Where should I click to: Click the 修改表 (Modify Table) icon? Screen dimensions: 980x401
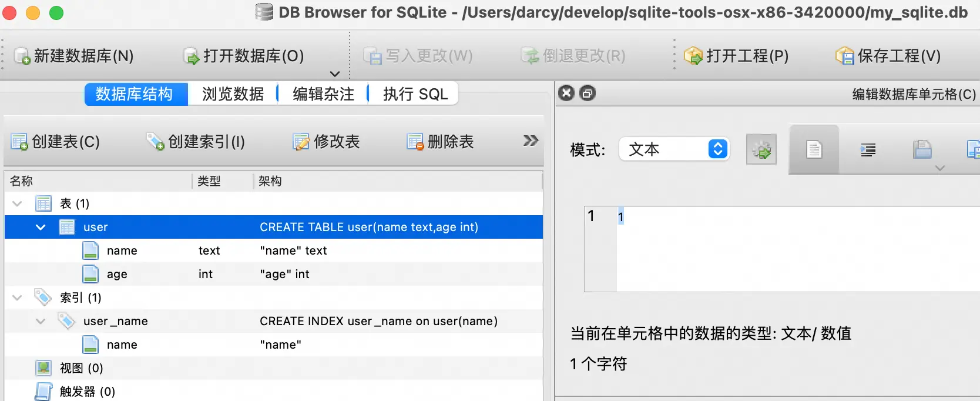[x=301, y=142]
